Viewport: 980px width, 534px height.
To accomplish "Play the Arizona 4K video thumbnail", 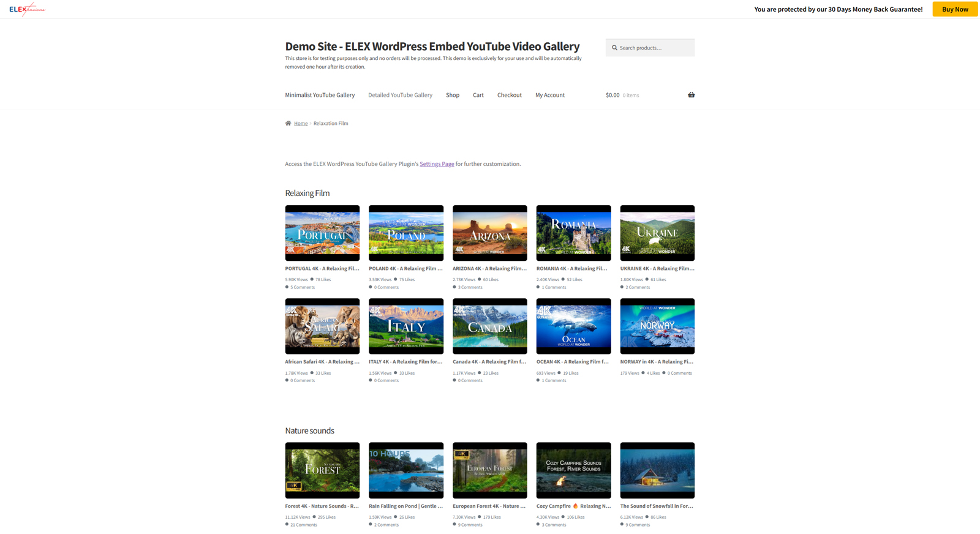I will [490, 233].
